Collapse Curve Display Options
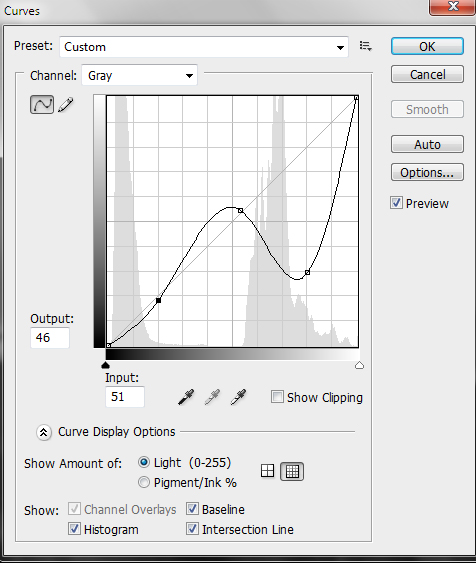 pyautogui.click(x=44, y=432)
